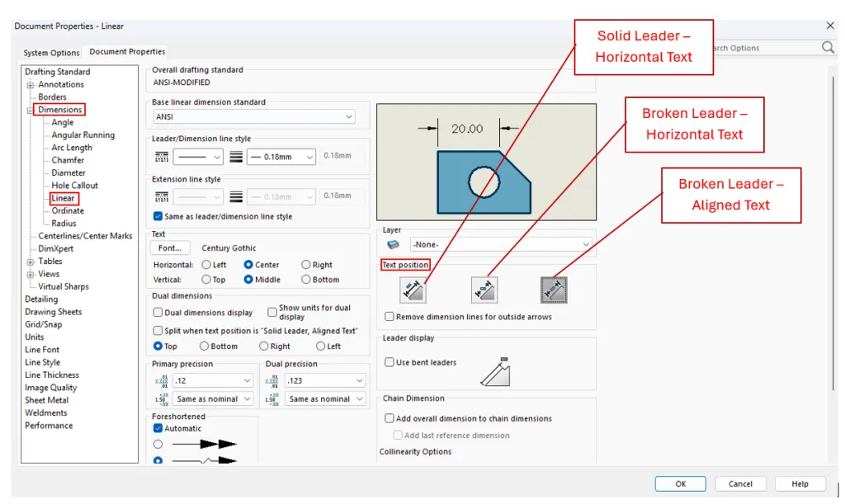The image size is (845, 504).
Task: Select Bottom dual dimension position
Action: pyautogui.click(x=205, y=346)
